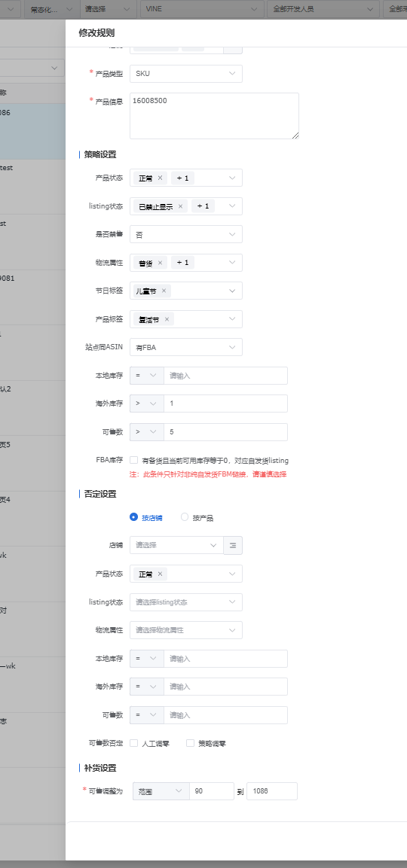
Task: Open the 策略设置 可售数 operator dropdown
Action: click(x=146, y=432)
